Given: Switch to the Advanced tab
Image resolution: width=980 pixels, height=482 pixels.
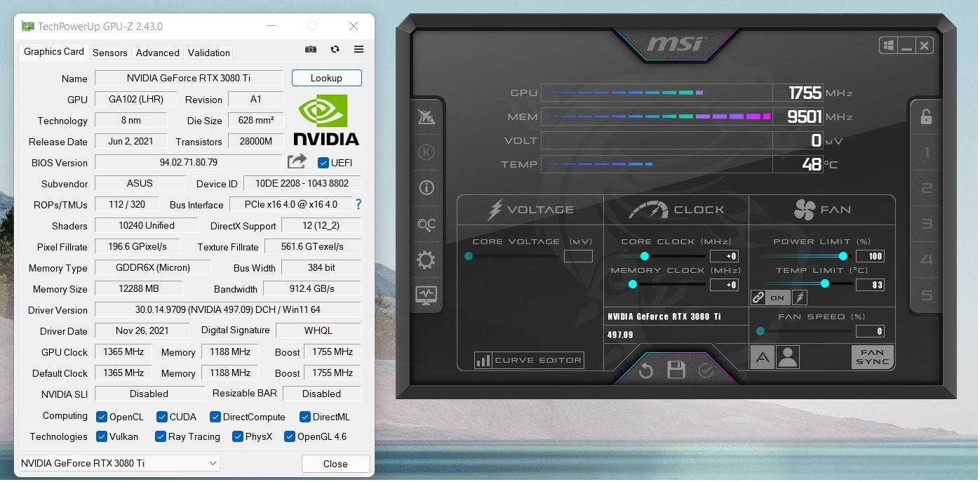Looking at the screenshot, I should click(x=158, y=53).
